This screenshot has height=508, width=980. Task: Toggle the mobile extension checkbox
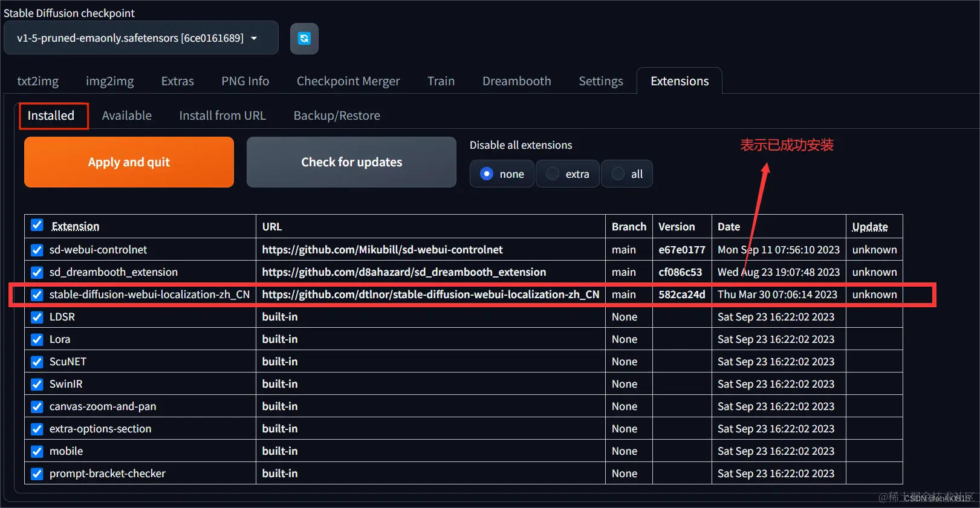tap(37, 451)
